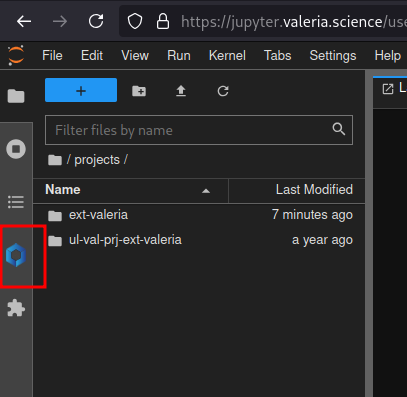Open the View menu
Image resolution: width=407 pixels, height=397 pixels.
[135, 55]
